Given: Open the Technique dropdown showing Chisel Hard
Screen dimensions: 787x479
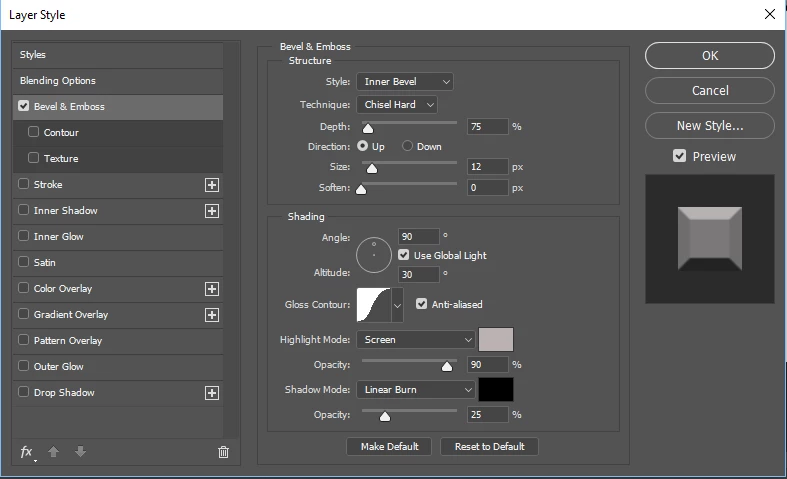Looking at the screenshot, I should 397,104.
